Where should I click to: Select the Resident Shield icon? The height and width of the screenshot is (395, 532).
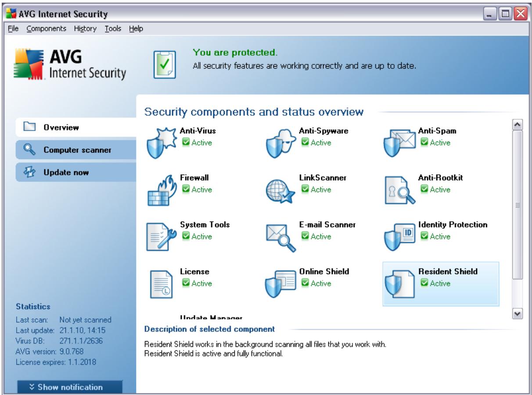tap(400, 284)
